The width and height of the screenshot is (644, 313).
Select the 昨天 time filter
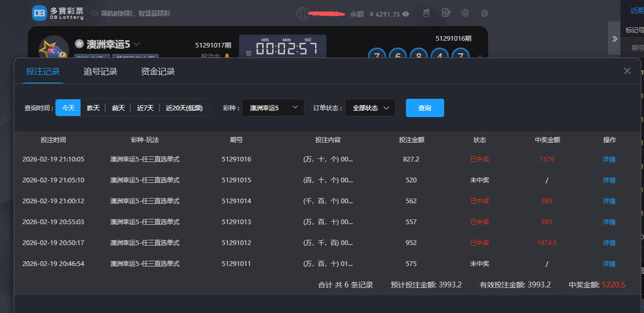click(93, 108)
